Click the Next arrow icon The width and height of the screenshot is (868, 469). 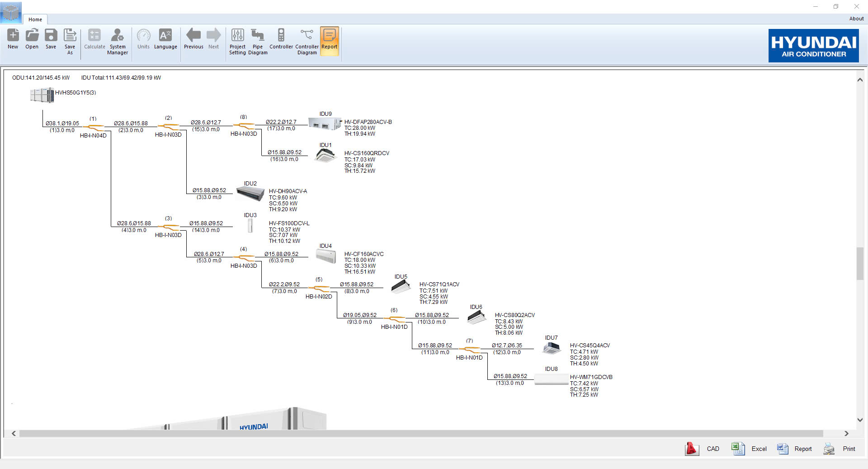coord(214,35)
